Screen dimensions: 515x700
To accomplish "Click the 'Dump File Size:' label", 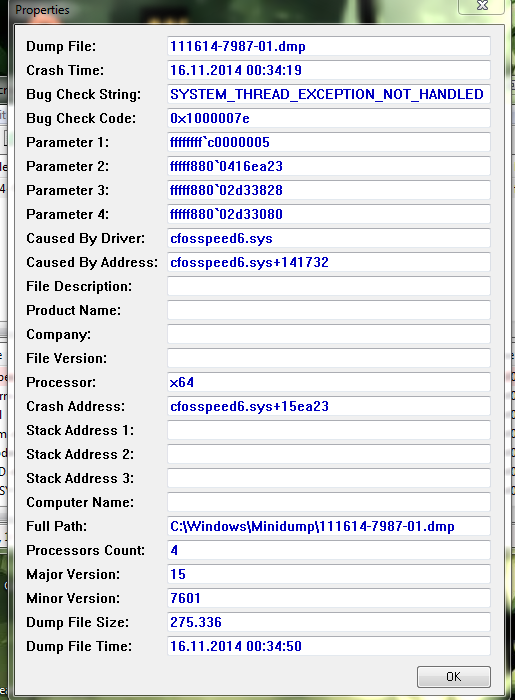I will pos(78,622).
